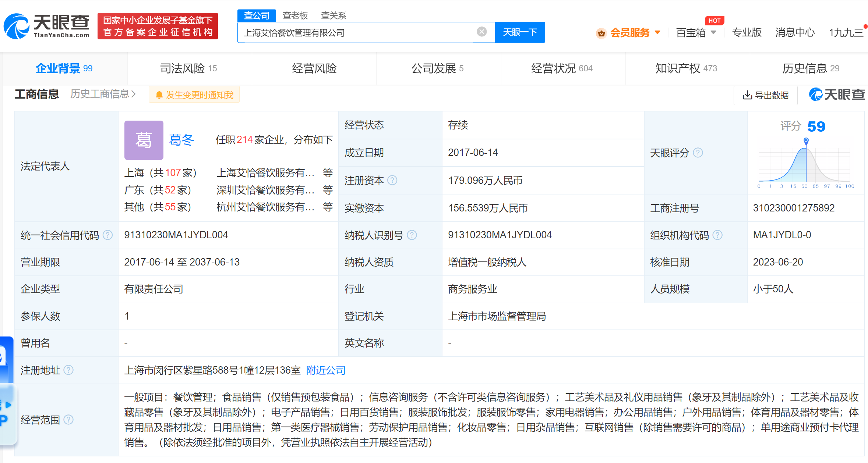The image size is (868, 463).
Task: Select the 查老板 search tab
Action: coord(295,15)
